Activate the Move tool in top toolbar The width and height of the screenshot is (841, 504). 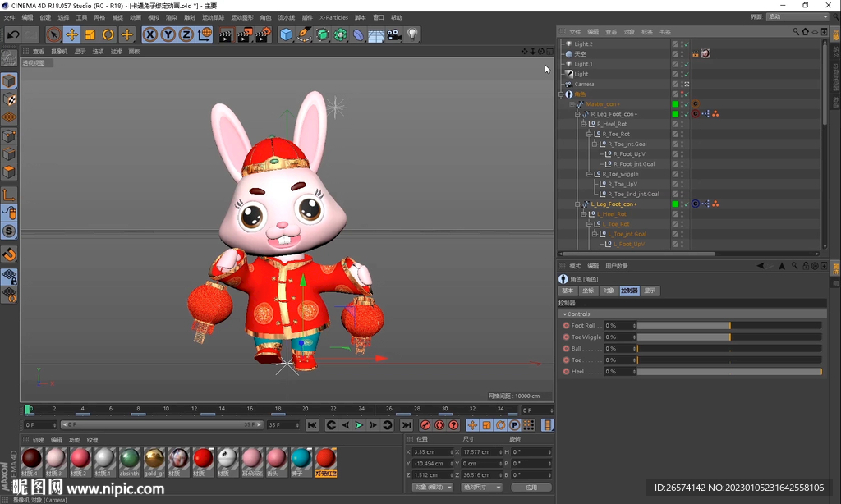(72, 34)
